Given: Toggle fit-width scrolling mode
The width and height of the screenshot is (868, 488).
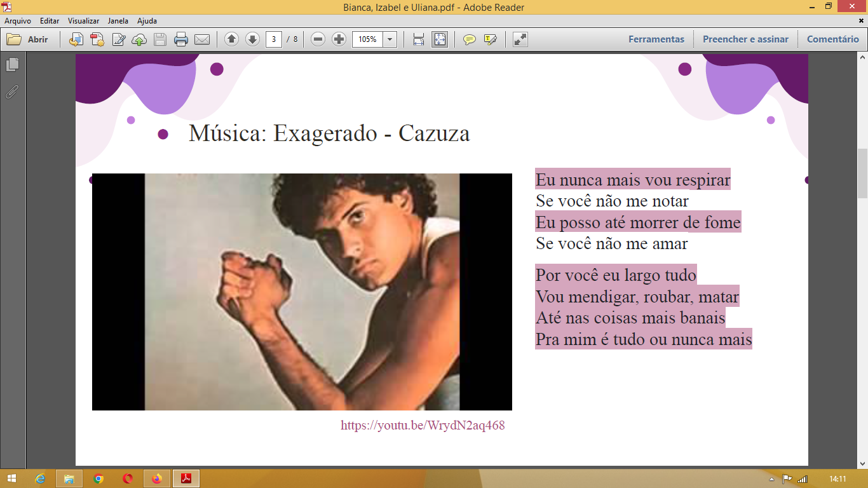Looking at the screenshot, I should (419, 39).
